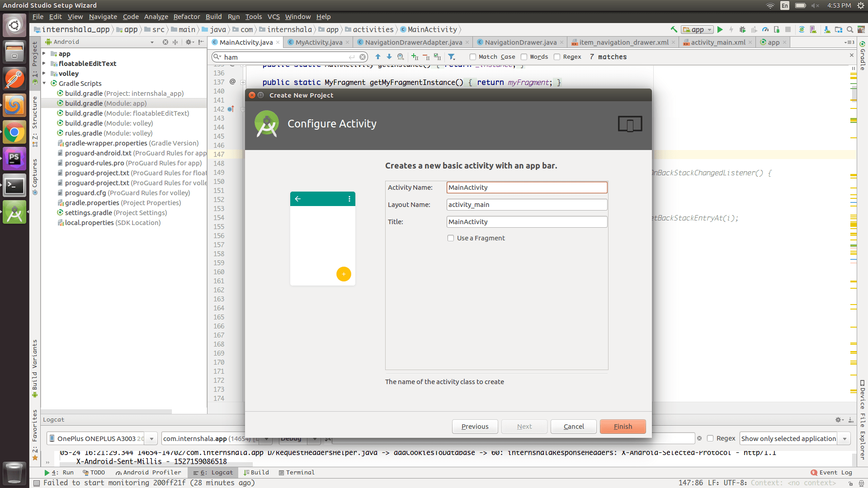Jump to next search match with down arrow

pyautogui.click(x=389, y=57)
